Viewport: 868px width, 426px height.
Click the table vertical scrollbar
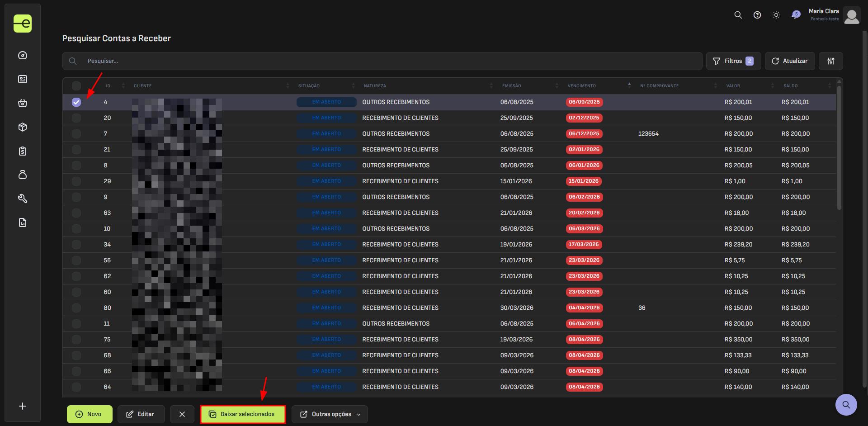(839, 147)
